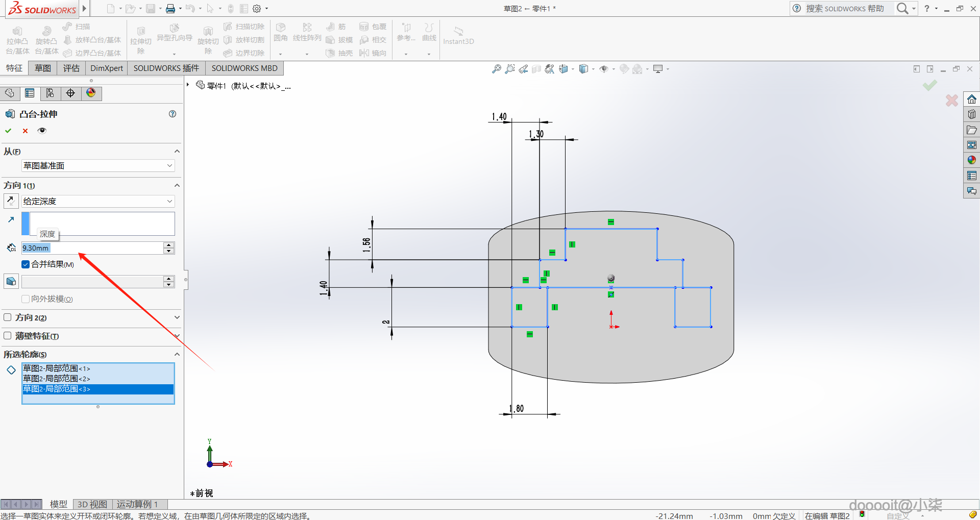The image size is (980, 520).
Task: Open the 模型 bottom tab
Action: (59, 504)
